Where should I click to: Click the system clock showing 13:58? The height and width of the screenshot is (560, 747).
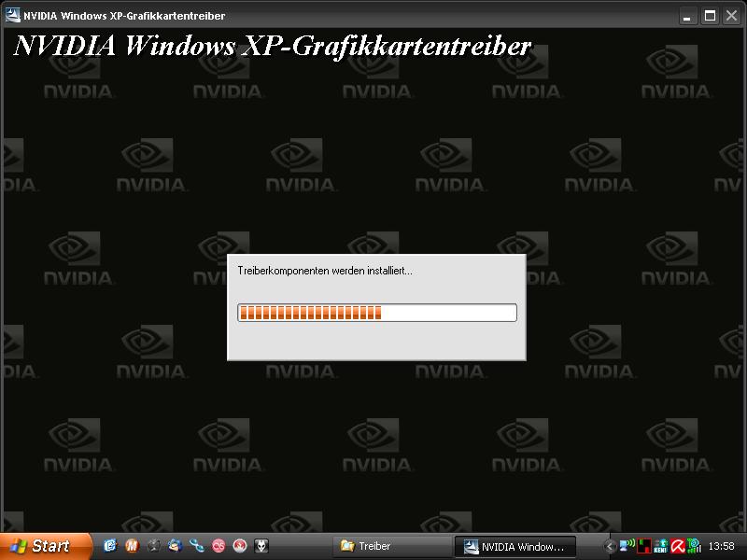(722, 546)
